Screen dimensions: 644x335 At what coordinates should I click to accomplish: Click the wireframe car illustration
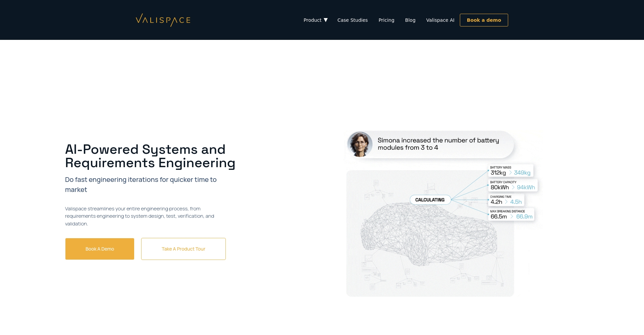click(429, 234)
